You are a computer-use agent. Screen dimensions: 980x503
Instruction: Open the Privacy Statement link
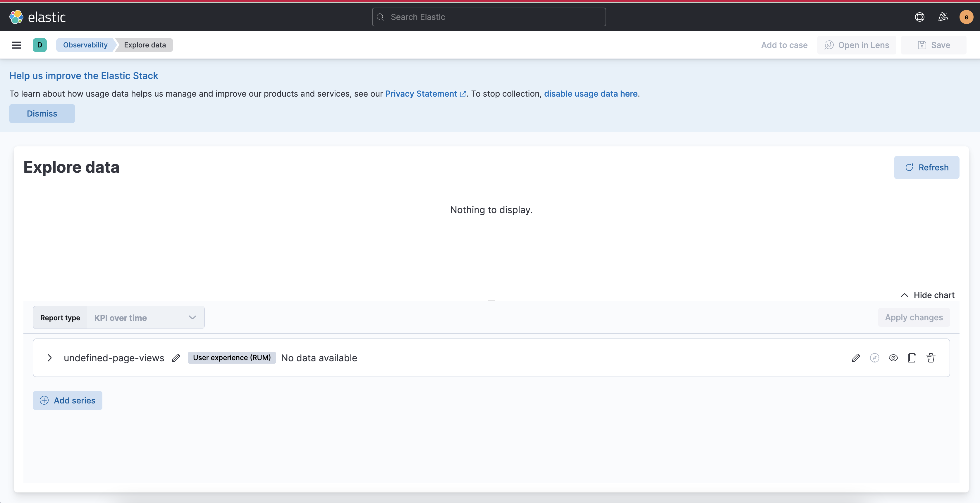click(421, 94)
